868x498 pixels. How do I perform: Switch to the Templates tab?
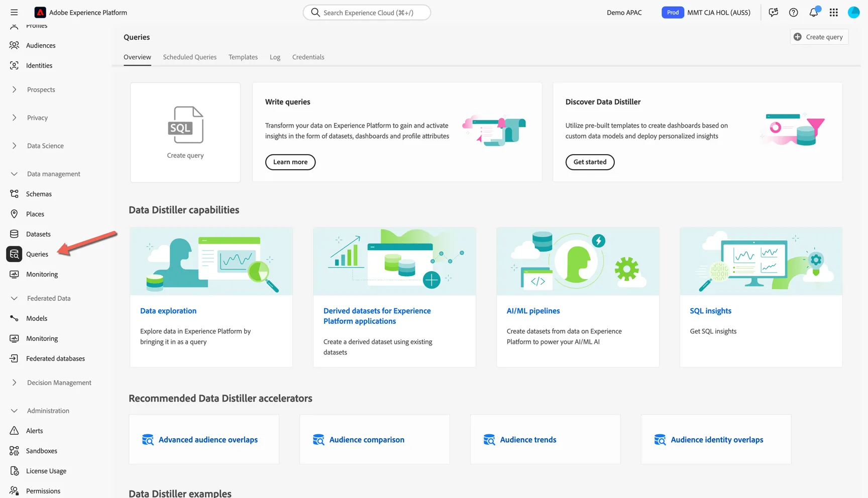pyautogui.click(x=243, y=57)
